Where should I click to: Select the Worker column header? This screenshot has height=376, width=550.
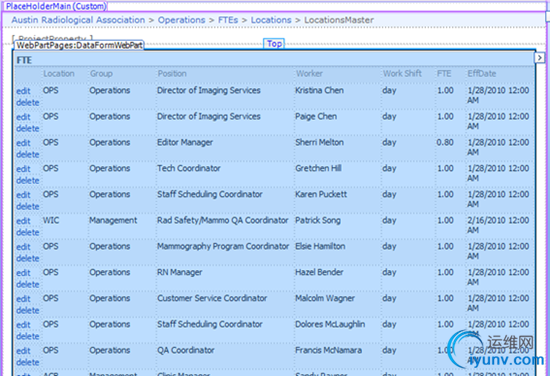(x=309, y=74)
